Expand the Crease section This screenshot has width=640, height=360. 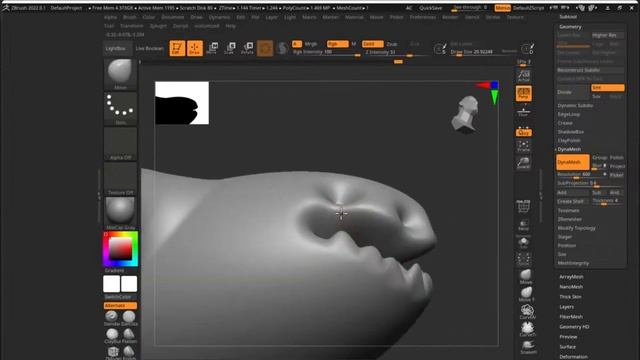565,123
